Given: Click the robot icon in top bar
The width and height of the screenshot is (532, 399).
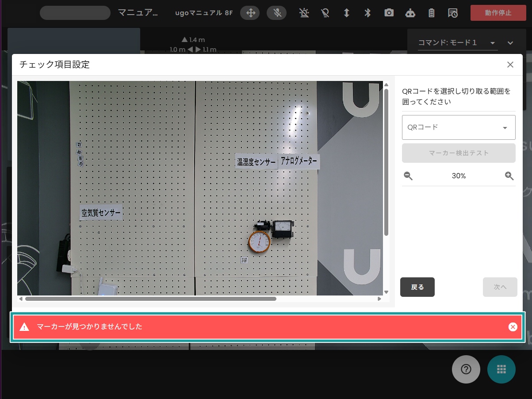Looking at the screenshot, I should (x=410, y=13).
